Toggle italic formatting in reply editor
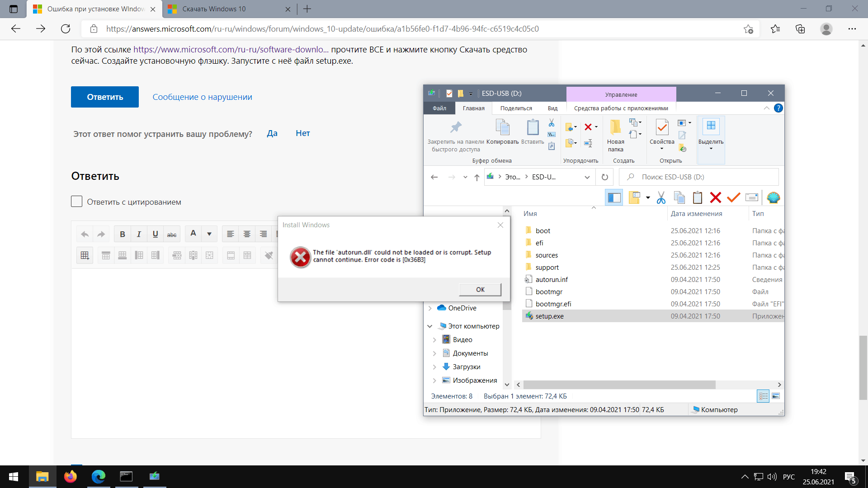Viewport: 868px width, 488px height. click(x=139, y=234)
